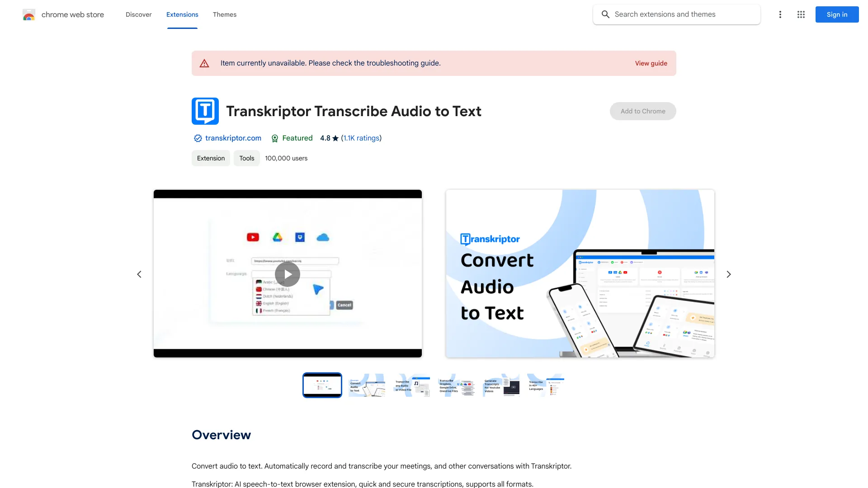Click the left arrow to go back in carousel
This screenshot has height=488, width=868.
coord(138,274)
